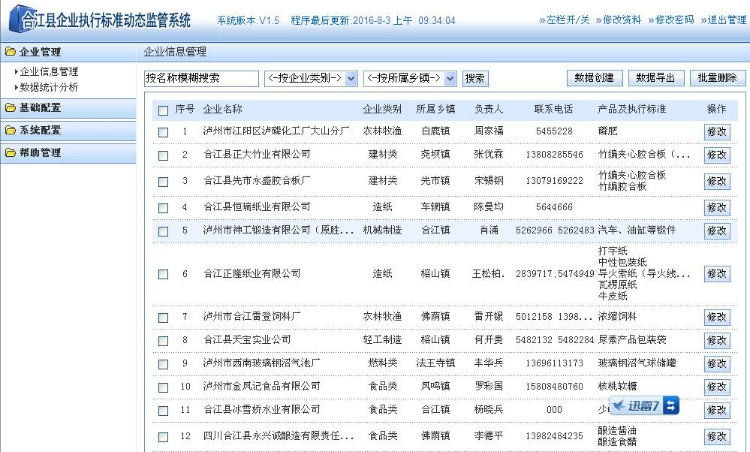750x452 pixels.
Task: Click 修改 for row 12 四川合江县永兴诚酿造
Action: [717, 436]
